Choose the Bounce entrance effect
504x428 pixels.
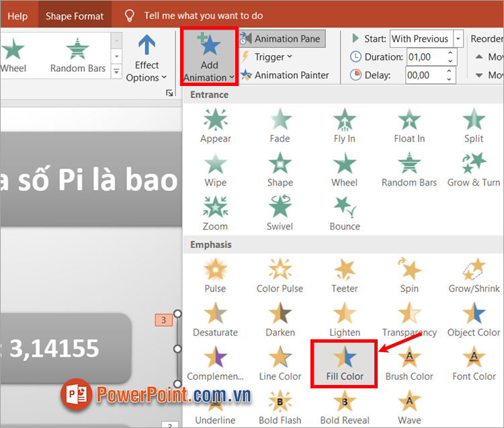(x=344, y=214)
